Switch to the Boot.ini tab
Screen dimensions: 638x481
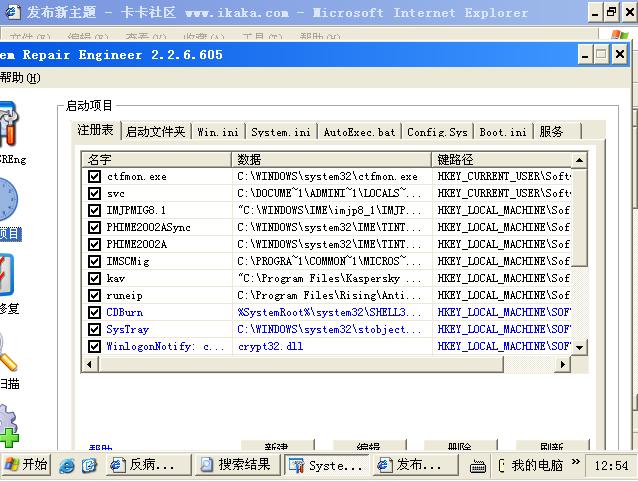tap(503, 132)
